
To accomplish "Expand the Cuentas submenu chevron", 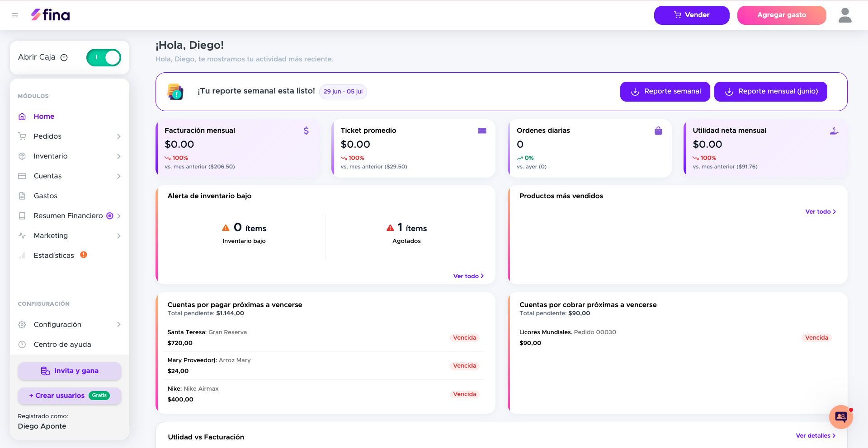I will (x=119, y=176).
